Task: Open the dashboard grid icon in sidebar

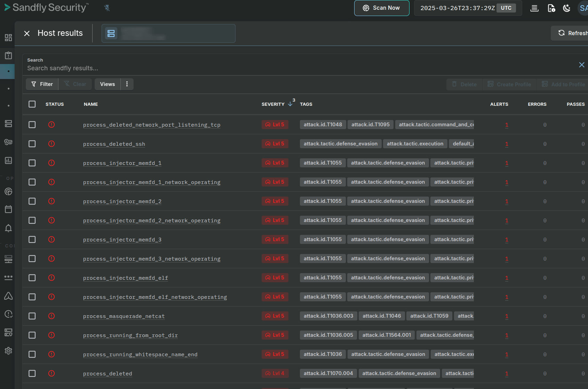Action: click(x=8, y=38)
